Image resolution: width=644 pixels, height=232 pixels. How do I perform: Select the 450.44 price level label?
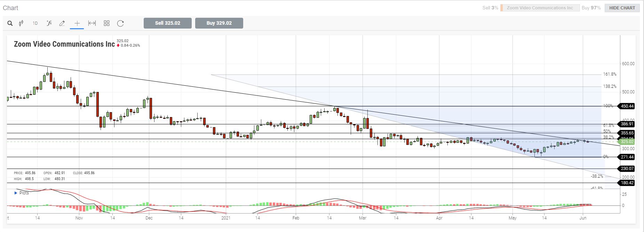(626, 106)
